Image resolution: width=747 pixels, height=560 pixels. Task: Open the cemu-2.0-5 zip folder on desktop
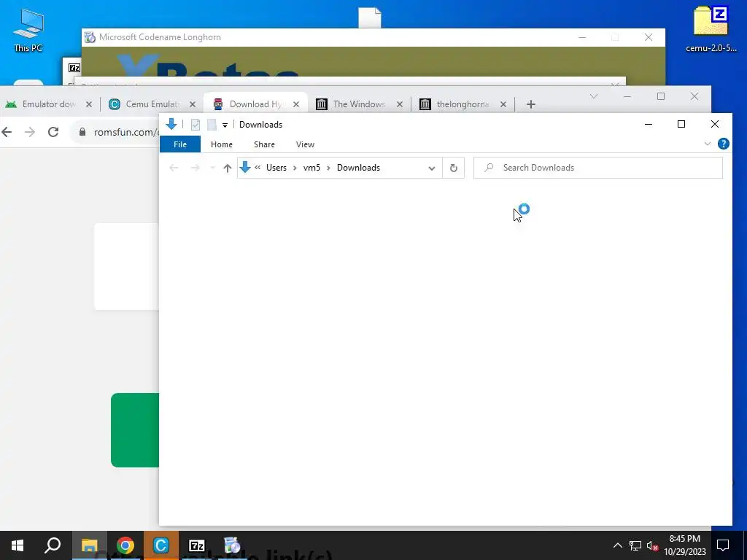point(711,28)
